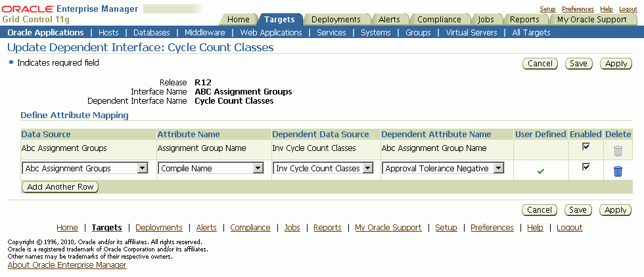Open Help link in top header

point(606,9)
